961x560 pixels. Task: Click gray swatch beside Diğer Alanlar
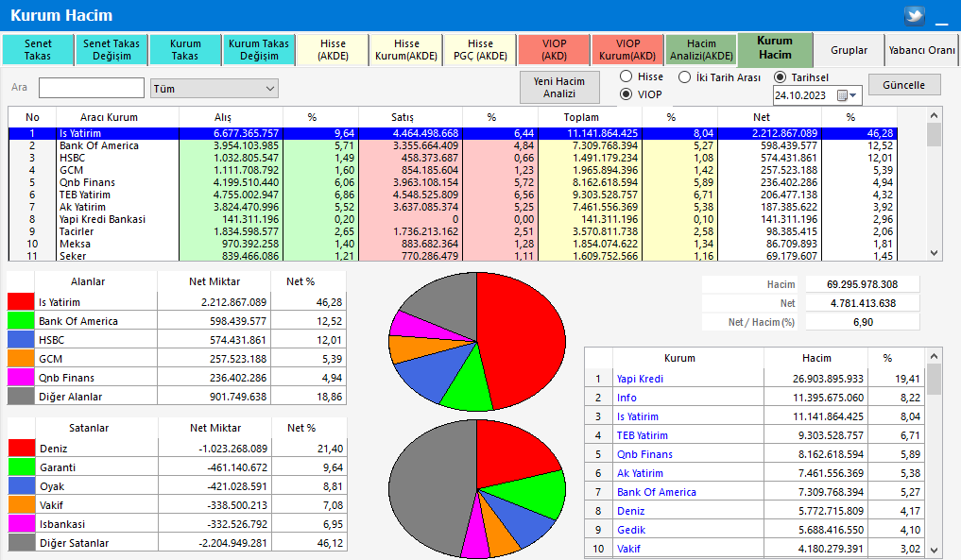(x=21, y=397)
